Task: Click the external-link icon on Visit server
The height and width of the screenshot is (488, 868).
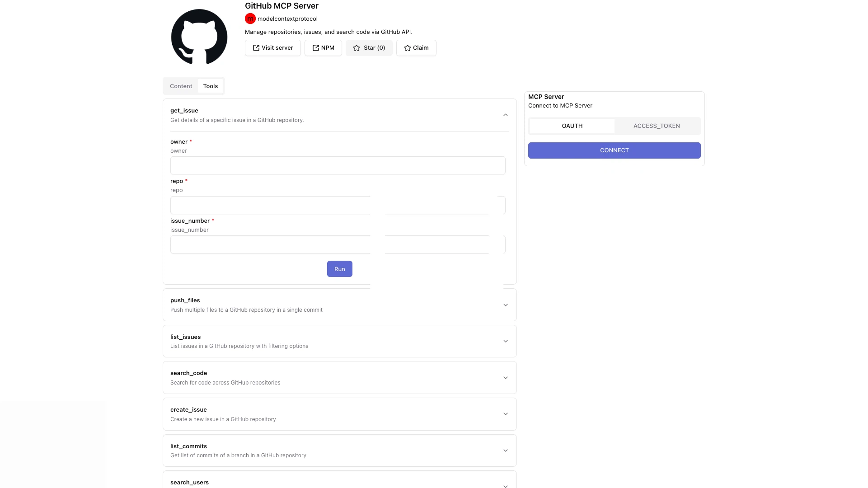Action: click(256, 47)
